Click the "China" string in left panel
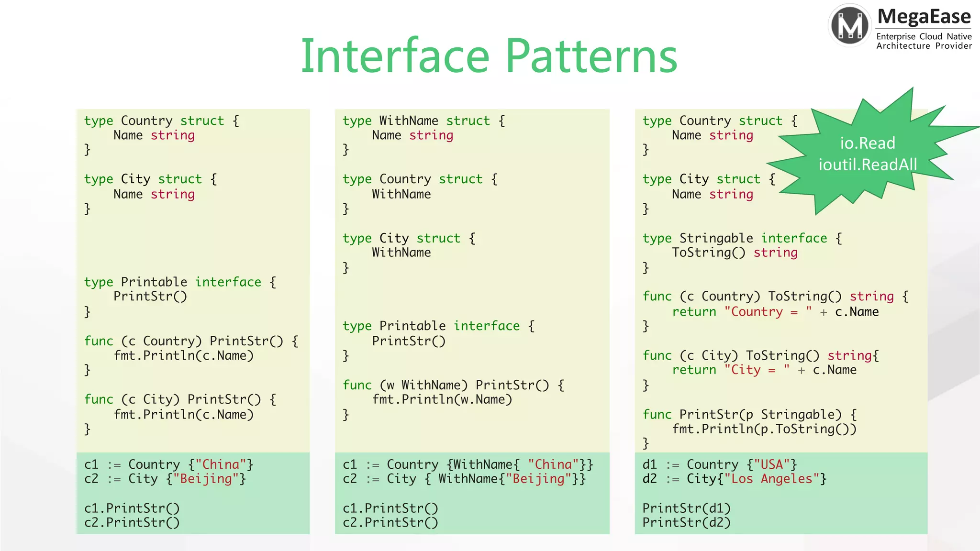The height and width of the screenshot is (551, 980). [221, 464]
